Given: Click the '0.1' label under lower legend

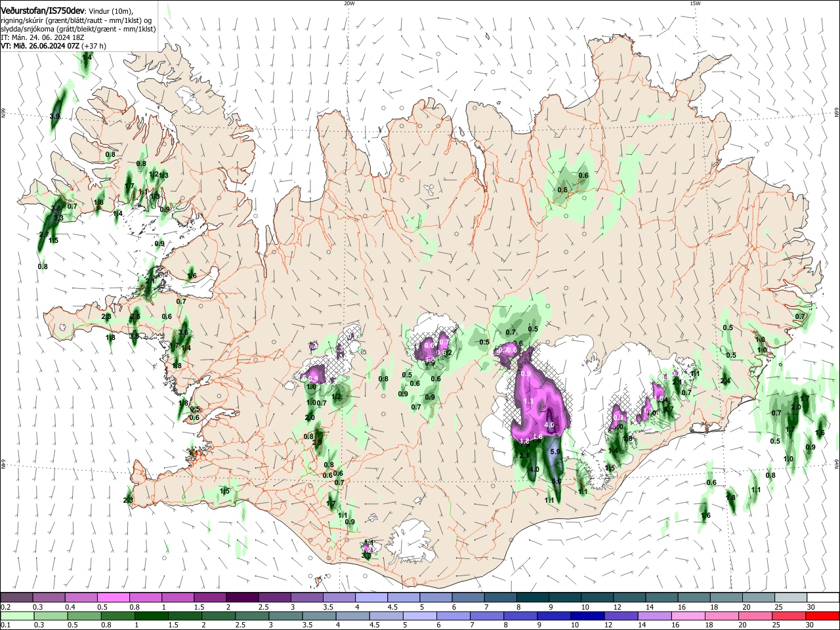Looking at the screenshot, I should (5, 625).
